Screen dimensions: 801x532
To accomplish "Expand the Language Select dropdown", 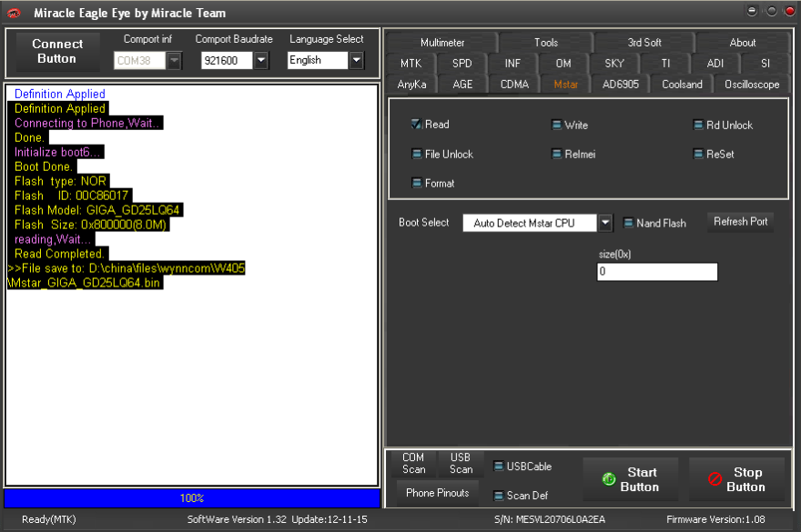I will [357, 60].
